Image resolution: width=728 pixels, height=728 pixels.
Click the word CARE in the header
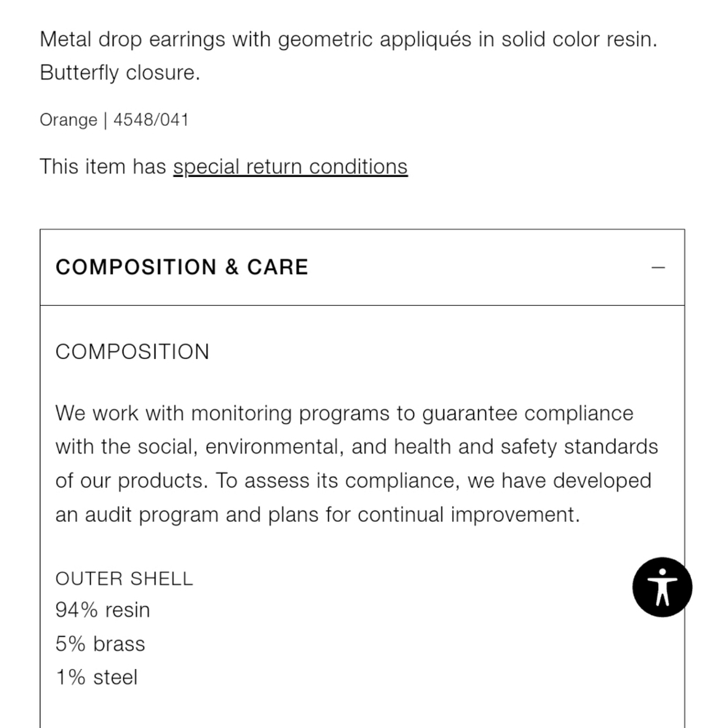coord(277,267)
